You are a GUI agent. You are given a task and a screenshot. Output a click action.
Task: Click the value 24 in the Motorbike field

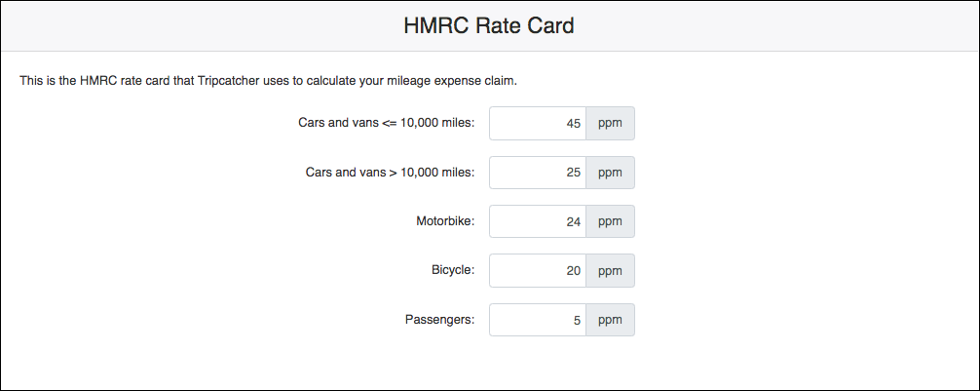tap(573, 222)
